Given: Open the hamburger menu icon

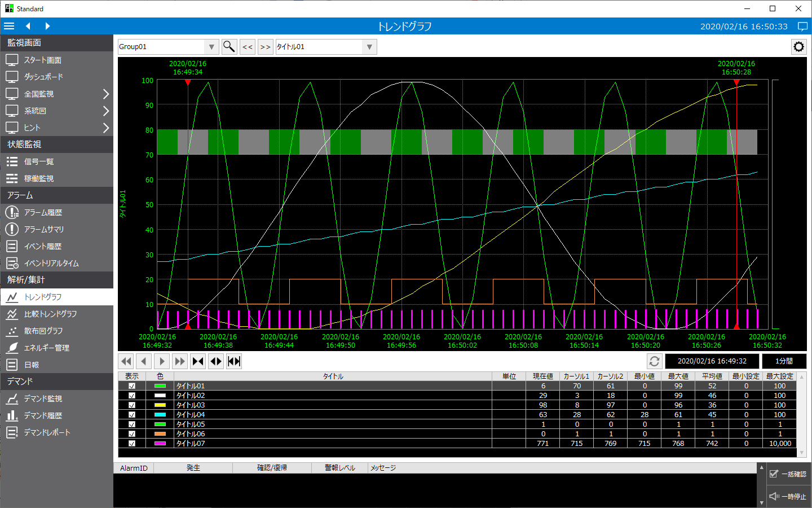Looking at the screenshot, I should coord(9,26).
